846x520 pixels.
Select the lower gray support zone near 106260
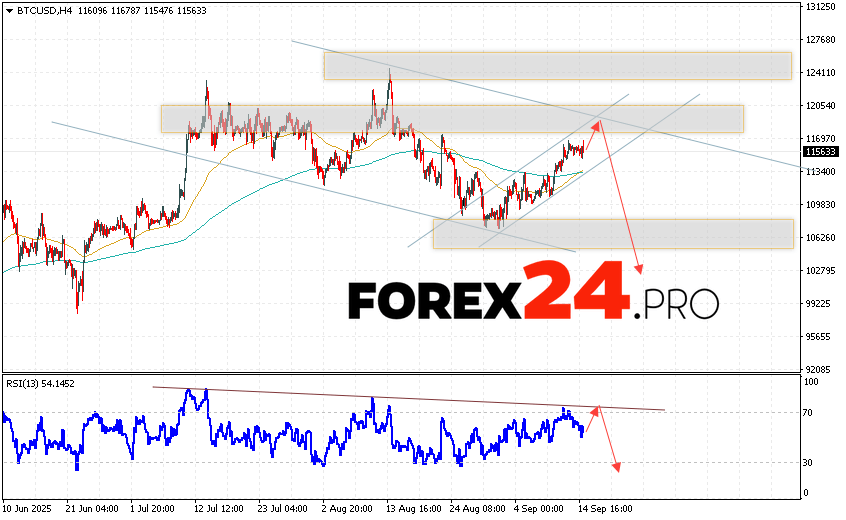pyautogui.click(x=612, y=234)
